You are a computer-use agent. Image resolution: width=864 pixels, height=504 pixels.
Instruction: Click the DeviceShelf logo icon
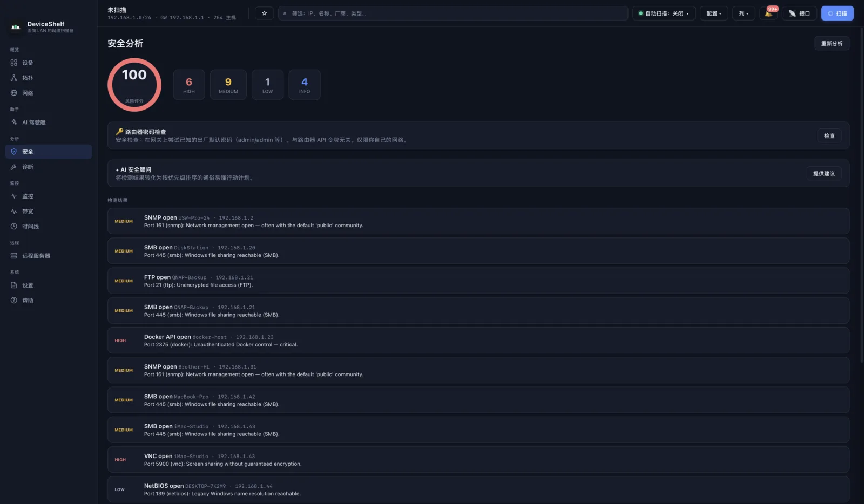(x=16, y=26)
